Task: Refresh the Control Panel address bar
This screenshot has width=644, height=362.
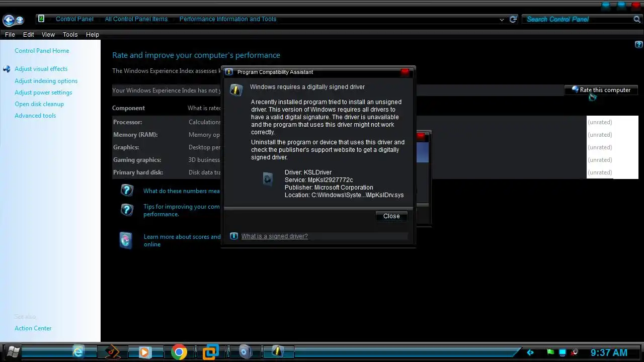Action: (x=513, y=19)
